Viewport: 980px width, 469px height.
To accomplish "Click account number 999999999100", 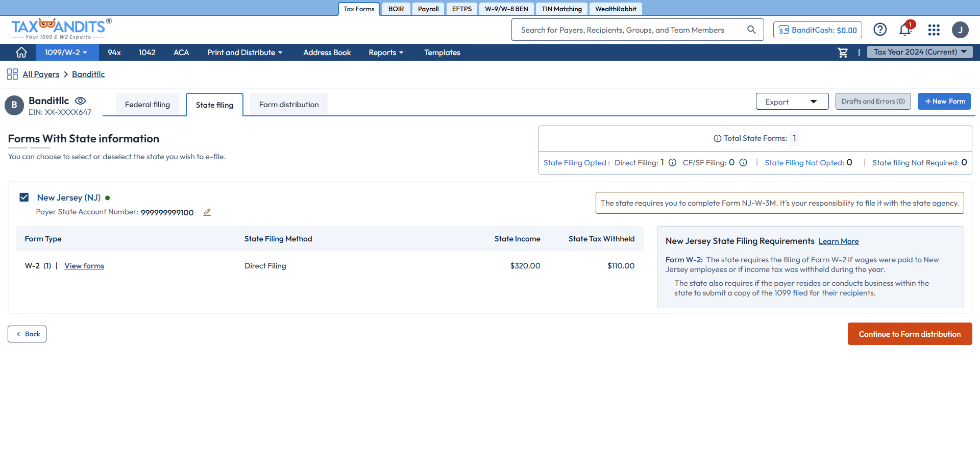I will click(167, 212).
